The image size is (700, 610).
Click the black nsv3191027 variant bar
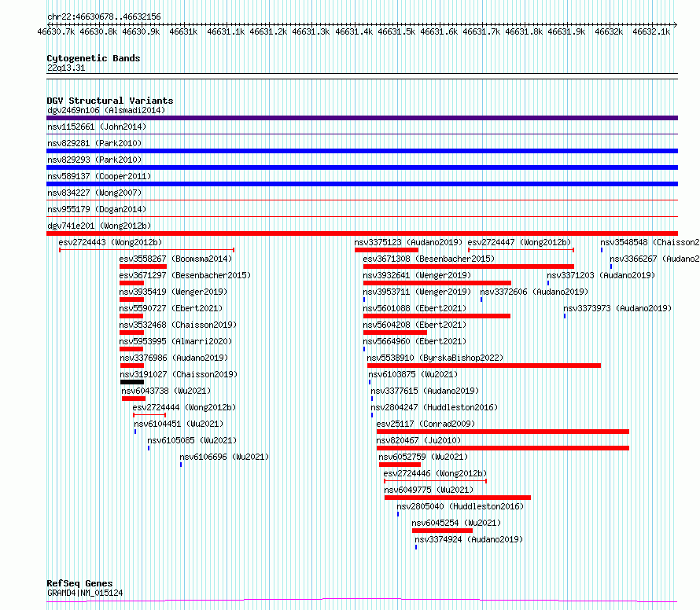pos(132,382)
